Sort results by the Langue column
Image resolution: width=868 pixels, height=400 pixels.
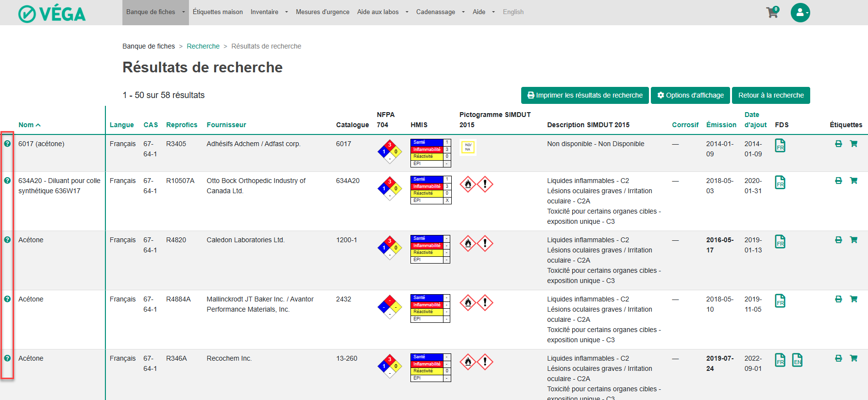click(x=122, y=125)
